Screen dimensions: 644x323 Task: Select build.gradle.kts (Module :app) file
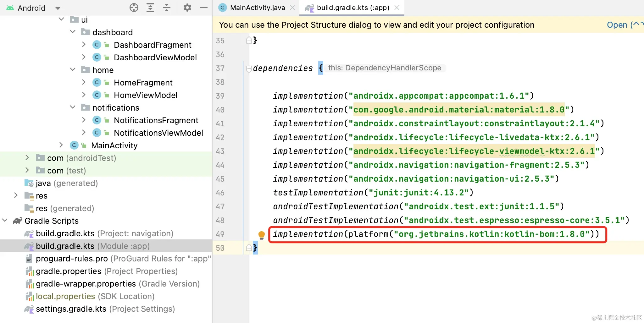click(93, 246)
